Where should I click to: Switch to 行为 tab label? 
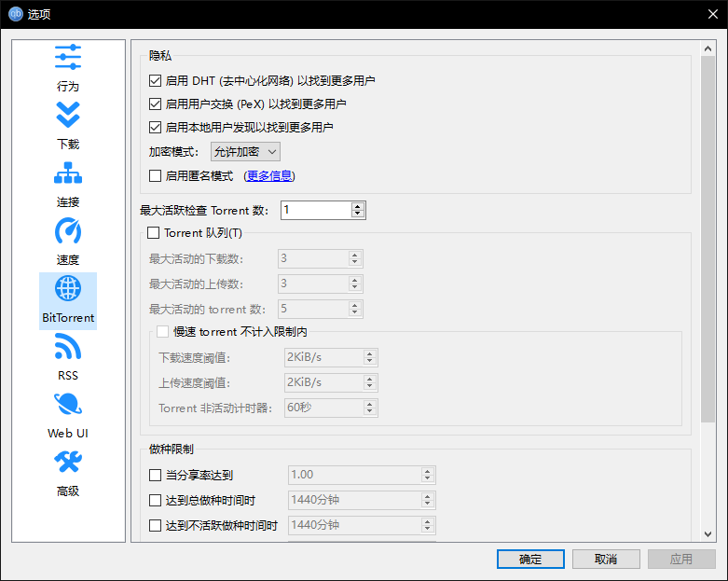coord(68,87)
